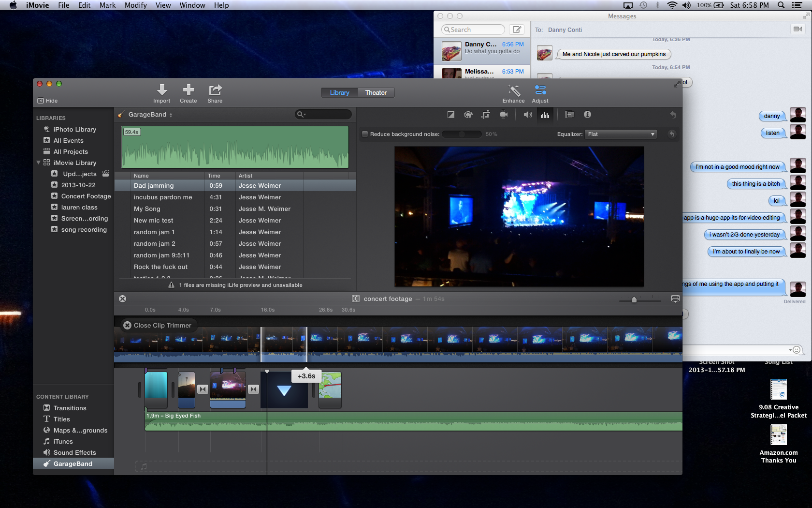Image resolution: width=812 pixels, height=508 pixels.
Task: Open Spotlight search in the menu bar
Action: click(781, 5)
